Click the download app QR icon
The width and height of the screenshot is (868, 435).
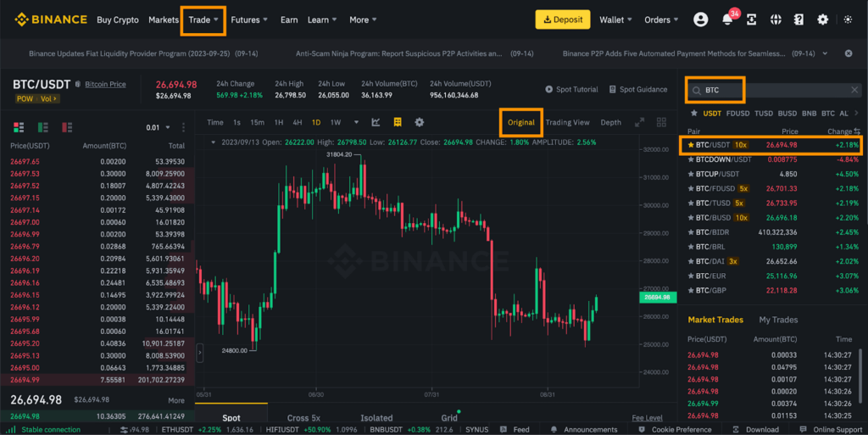pyautogui.click(x=751, y=20)
